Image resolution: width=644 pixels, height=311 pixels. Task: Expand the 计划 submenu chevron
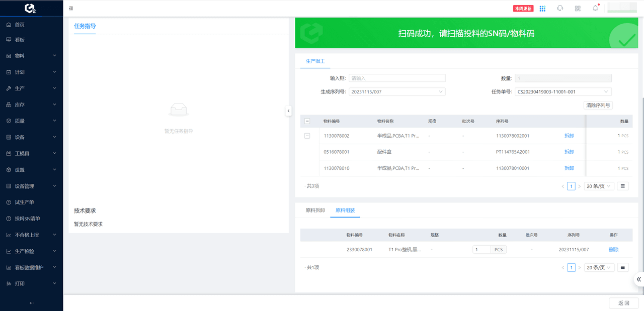54,72
